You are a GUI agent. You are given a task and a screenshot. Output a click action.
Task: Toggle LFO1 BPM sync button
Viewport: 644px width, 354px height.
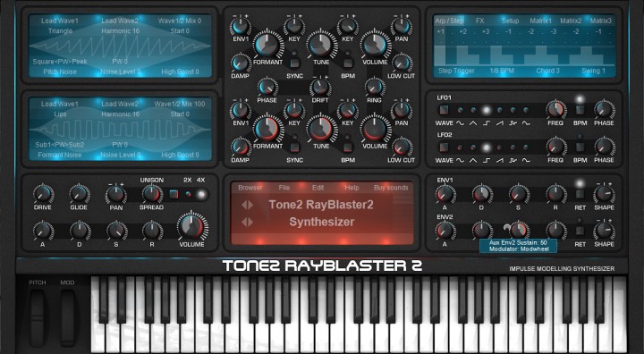580,110
